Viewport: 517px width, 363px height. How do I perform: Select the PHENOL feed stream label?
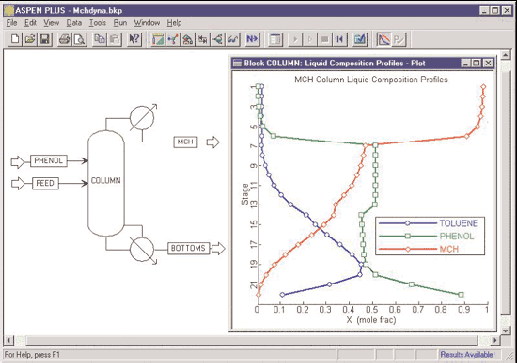(49, 161)
